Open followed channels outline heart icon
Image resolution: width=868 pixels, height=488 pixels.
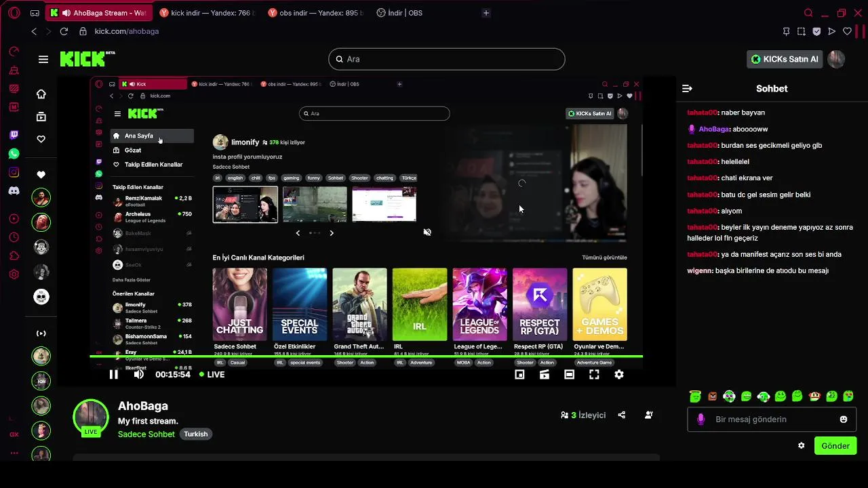pyautogui.click(x=41, y=139)
